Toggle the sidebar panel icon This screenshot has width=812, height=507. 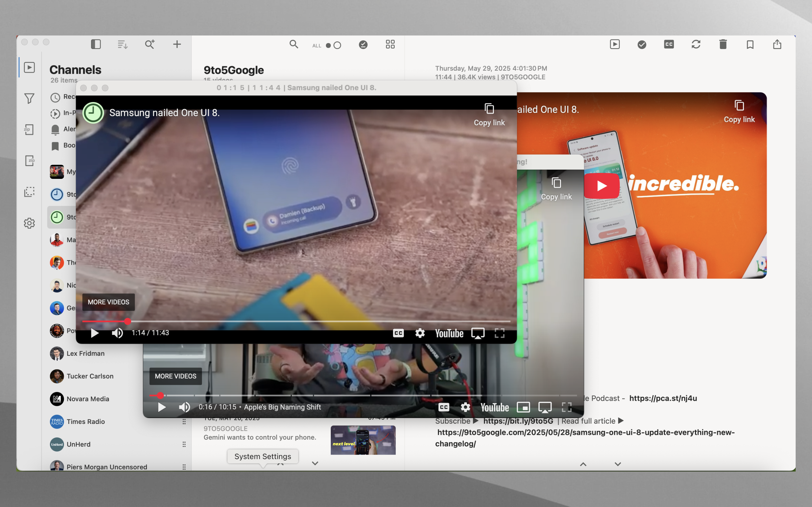coord(96,44)
